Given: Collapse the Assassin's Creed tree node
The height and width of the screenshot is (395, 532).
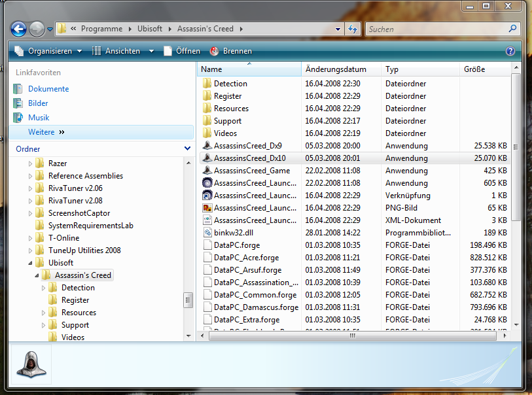Looking at the screenshot, I should pos(37,276).
